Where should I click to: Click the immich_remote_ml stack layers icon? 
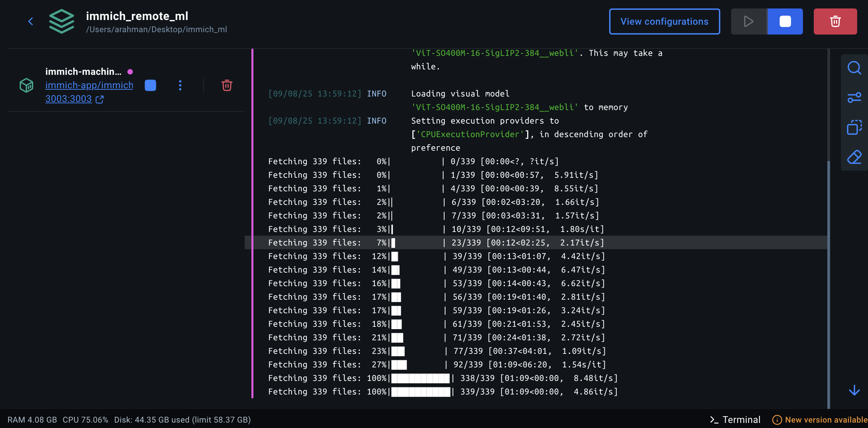[61, 21]
